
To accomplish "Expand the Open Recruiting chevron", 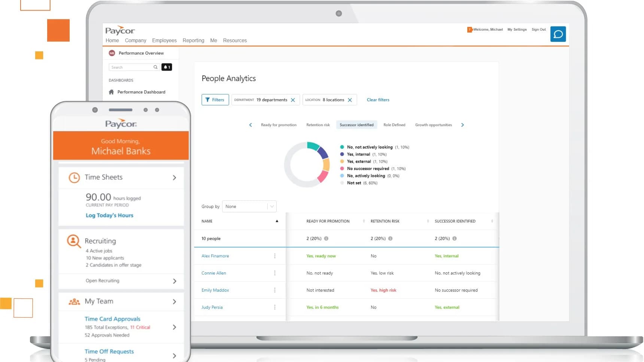I will [x=174, y=281].
